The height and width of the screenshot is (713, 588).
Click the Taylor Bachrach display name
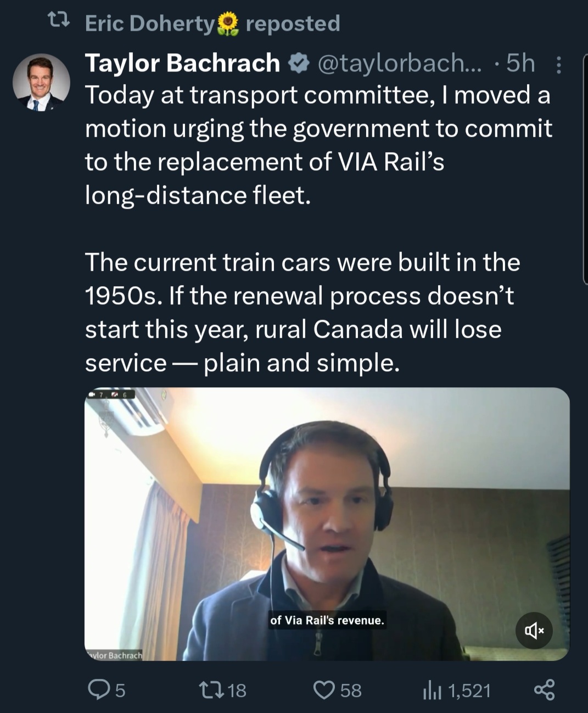pos(182,63)
